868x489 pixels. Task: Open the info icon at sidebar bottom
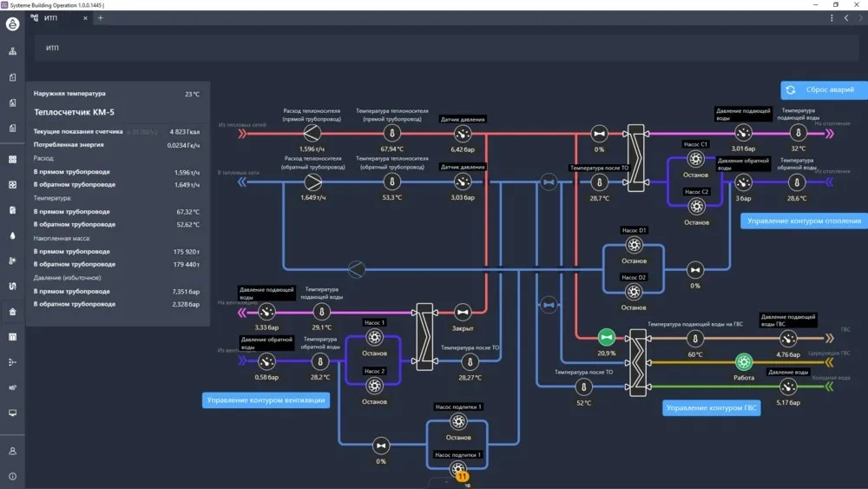tap(12, 476)
